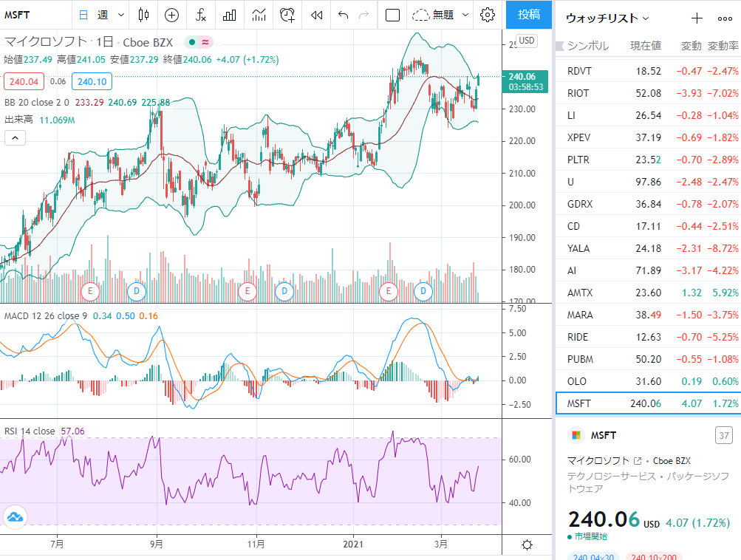
Task: Expand the 無題 layout name dropdown
Action: click(465, 15)
